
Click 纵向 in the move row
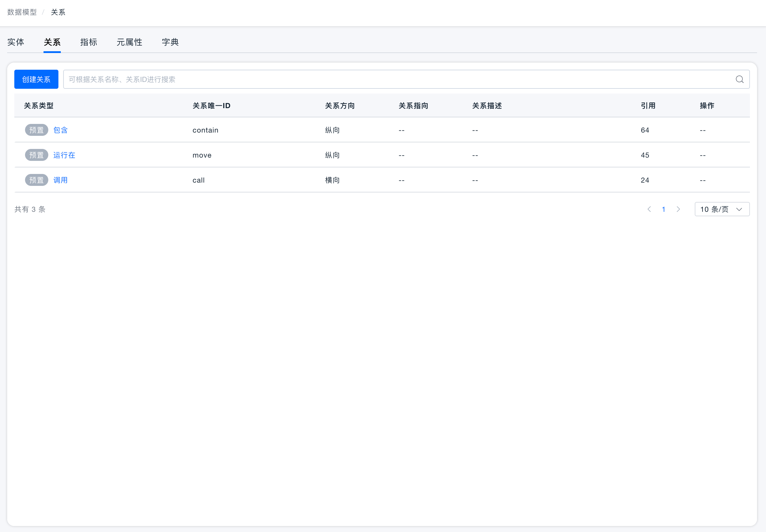(332, 155)
